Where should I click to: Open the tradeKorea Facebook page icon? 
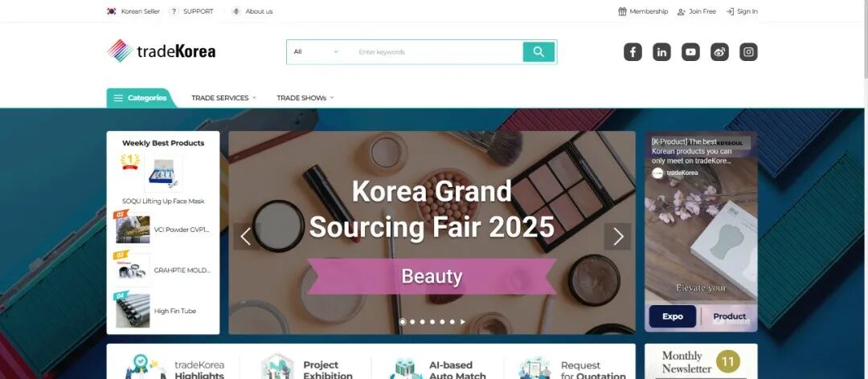coord(633,52)
